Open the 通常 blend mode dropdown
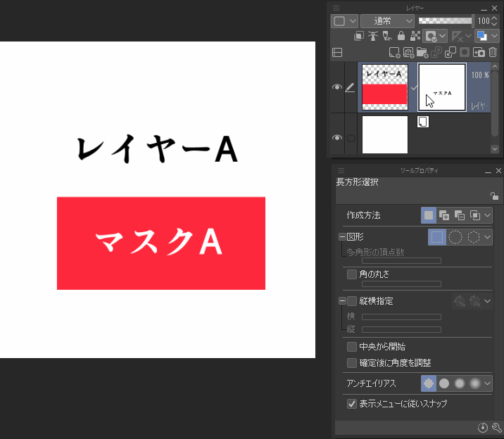504x439 pixels. (387, 21)
